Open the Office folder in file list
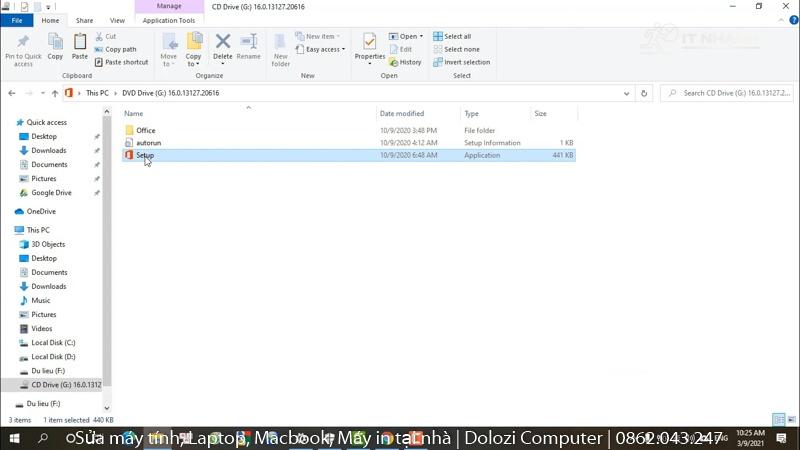Screen dimensions: 800x450 pos(146,130)
